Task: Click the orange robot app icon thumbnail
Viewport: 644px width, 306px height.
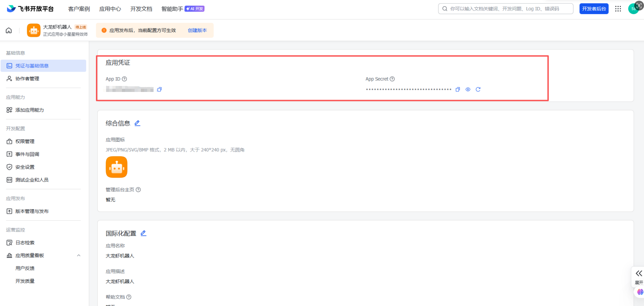Action: coord(117,167)
